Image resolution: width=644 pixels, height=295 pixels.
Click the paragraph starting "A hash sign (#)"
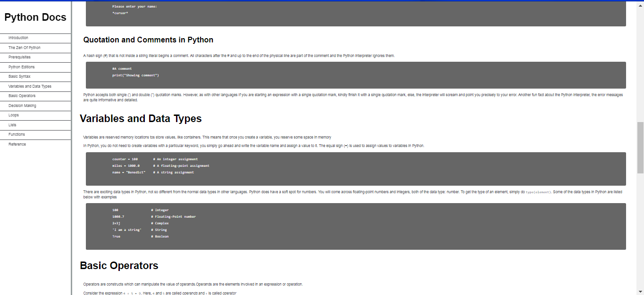239,56
